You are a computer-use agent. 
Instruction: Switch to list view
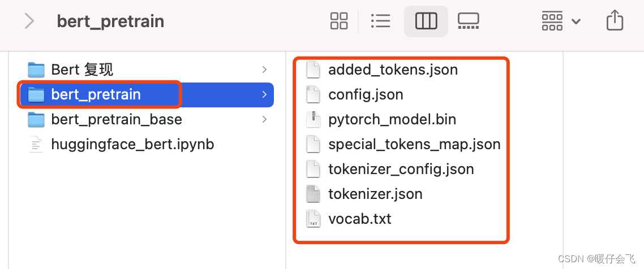pos(381,21)
